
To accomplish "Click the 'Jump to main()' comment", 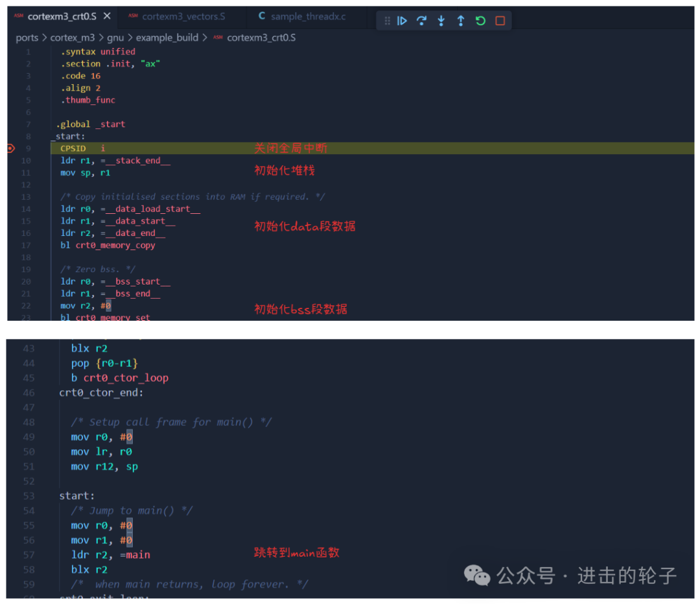I will (x=132, y=511).
